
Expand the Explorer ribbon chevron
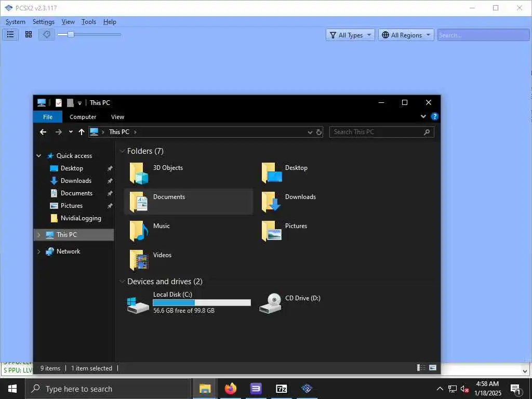click(423, 116)
